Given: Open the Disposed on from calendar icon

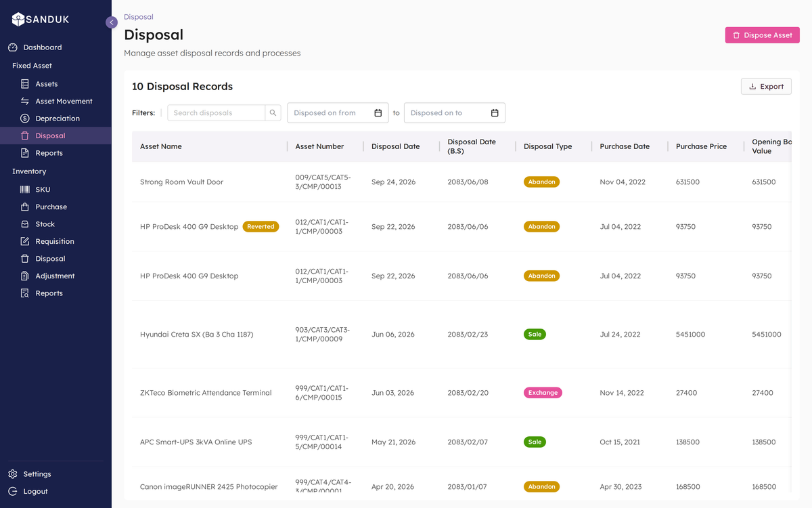Looking at the screenshot, I should pyautogui.click(x=378, y=113).
